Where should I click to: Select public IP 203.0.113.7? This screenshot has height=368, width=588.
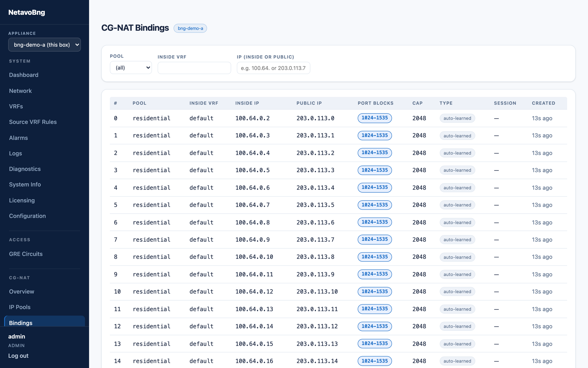315,239
